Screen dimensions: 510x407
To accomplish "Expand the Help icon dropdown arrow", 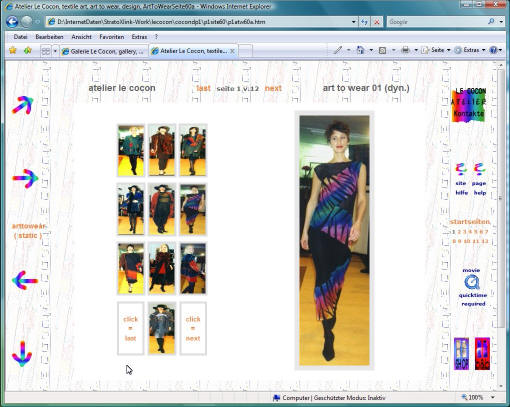I will pos(501,50).
